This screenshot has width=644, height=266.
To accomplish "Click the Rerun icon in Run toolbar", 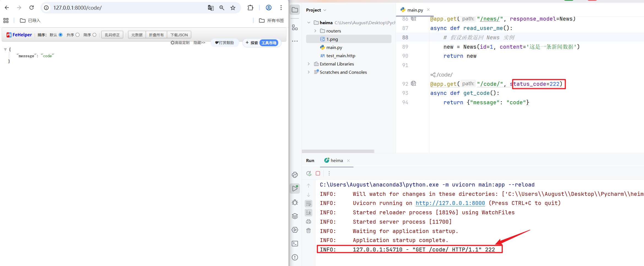I will click(309, 174).
